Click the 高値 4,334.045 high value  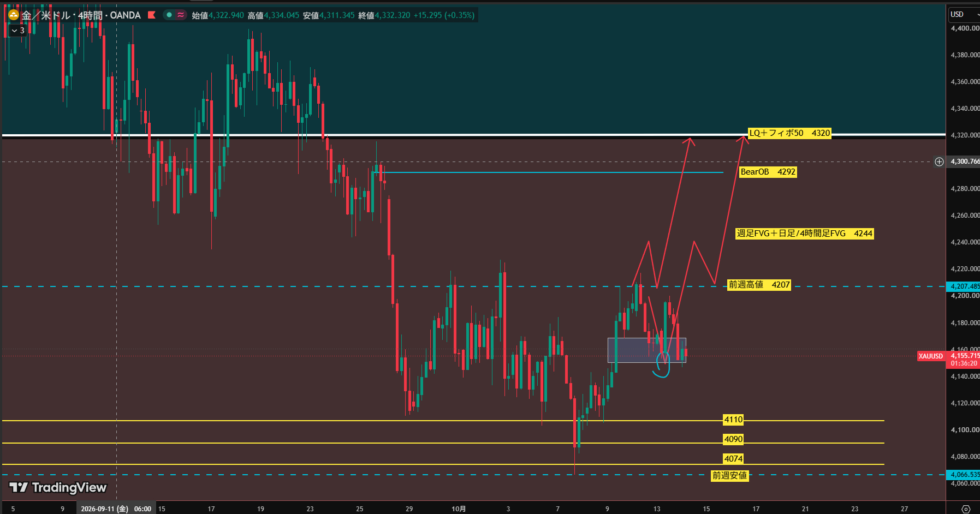pyautogui.click(x=274, y=15)
